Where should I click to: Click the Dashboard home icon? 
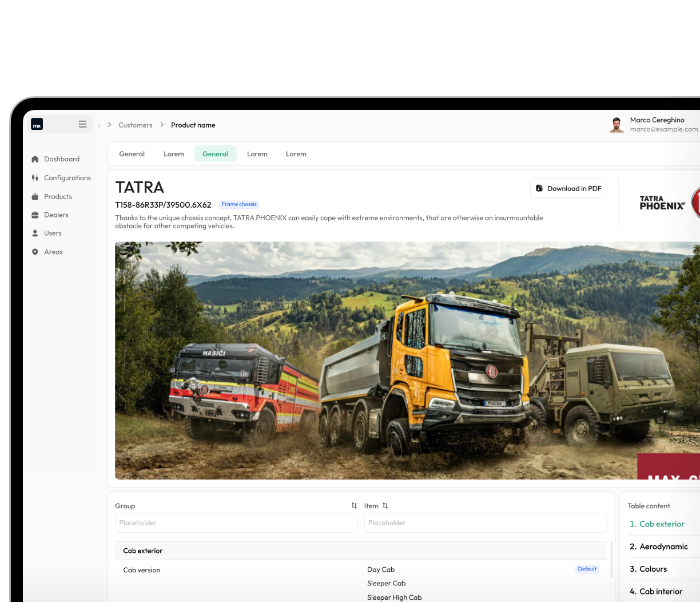pos(35,159)
